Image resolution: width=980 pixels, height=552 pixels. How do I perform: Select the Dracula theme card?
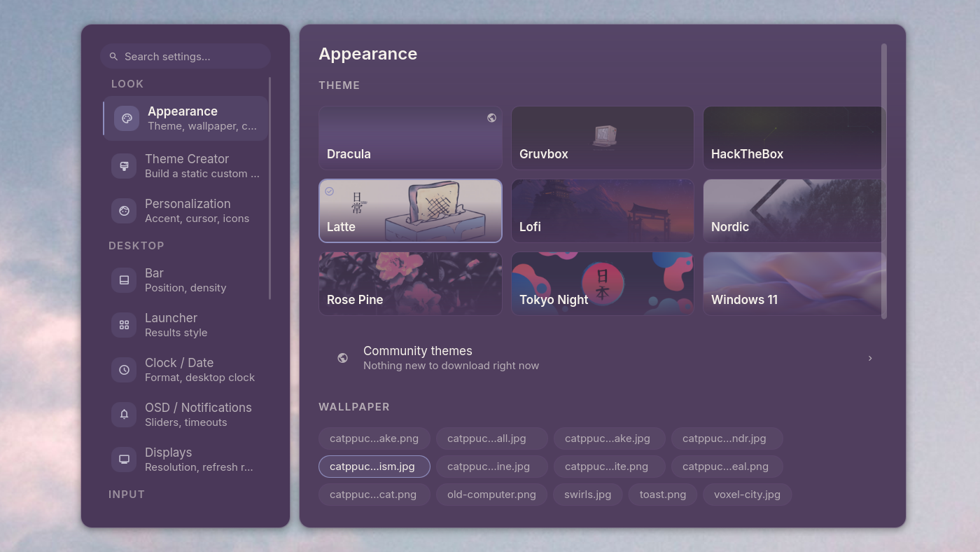410,138
